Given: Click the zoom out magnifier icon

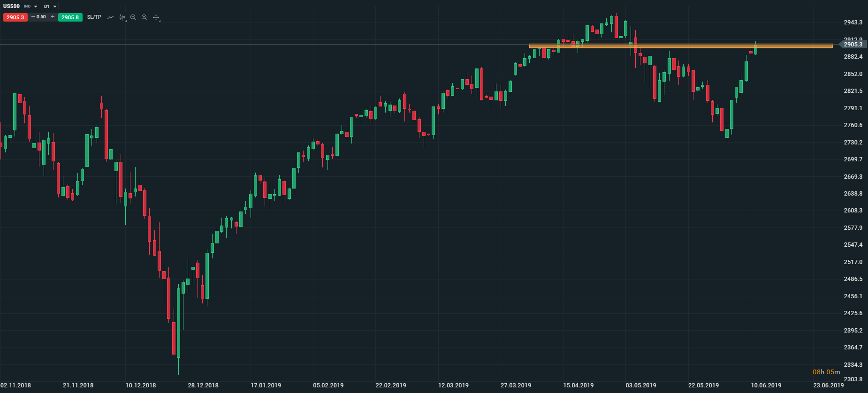Looking at the screenshot, I should 133,17.
